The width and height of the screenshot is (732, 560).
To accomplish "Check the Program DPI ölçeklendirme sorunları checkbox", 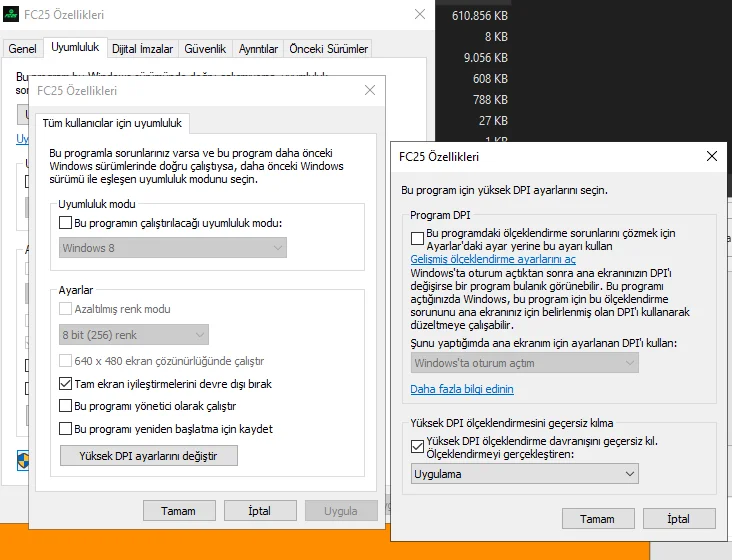I will point(417,238).
